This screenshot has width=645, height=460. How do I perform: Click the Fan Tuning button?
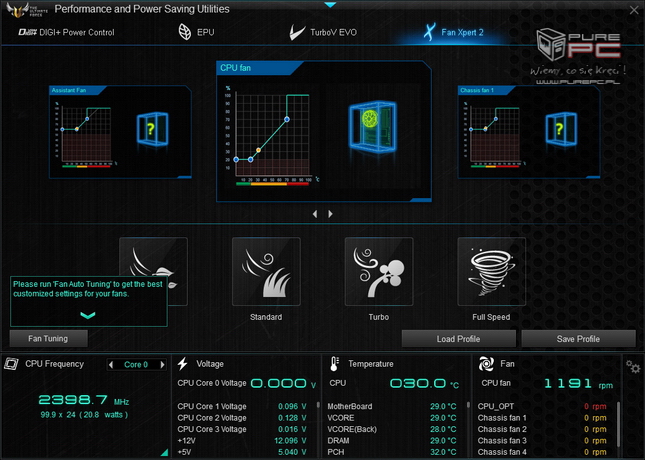tap(49, 339)
